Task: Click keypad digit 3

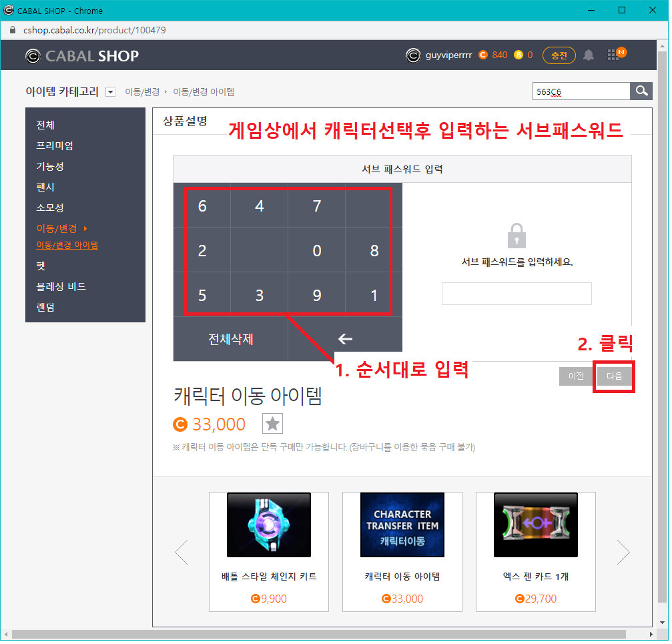Action: [x=260, y=296]
